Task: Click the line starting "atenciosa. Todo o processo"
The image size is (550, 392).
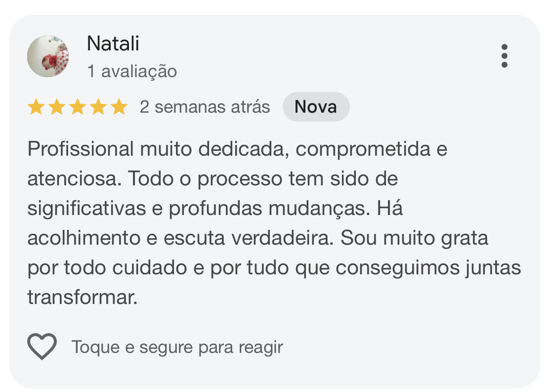Action: click(212, 179)
